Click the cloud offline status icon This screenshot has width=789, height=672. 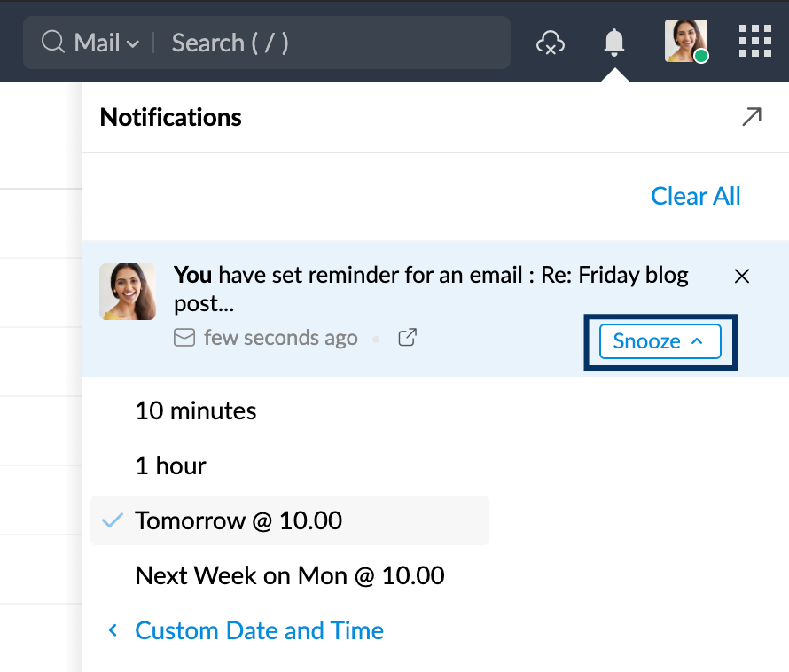(551, 43)
